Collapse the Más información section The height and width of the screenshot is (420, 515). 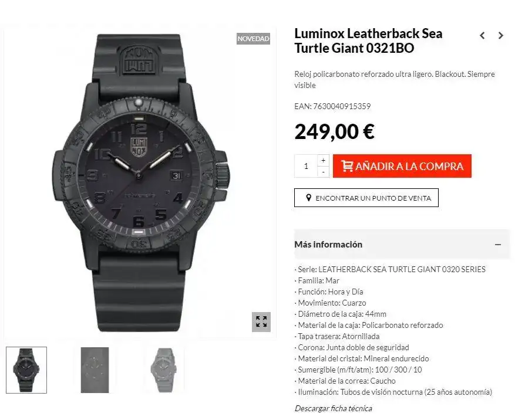402,244
